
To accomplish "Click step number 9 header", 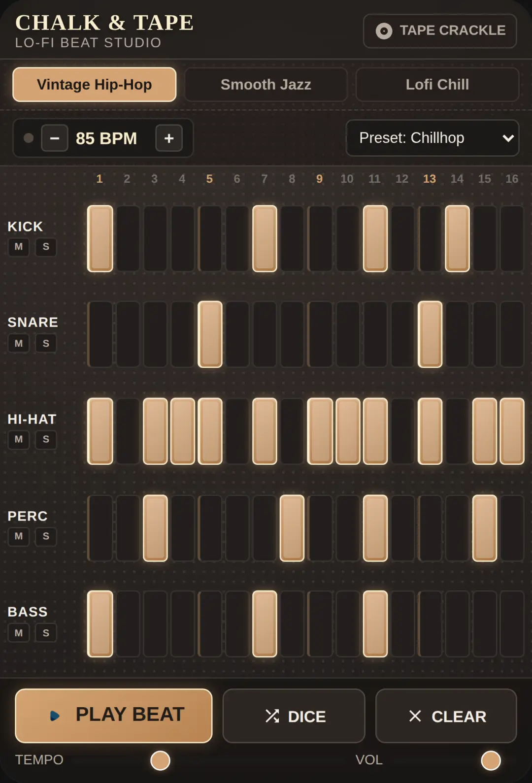I will click(x=320, y=179).
